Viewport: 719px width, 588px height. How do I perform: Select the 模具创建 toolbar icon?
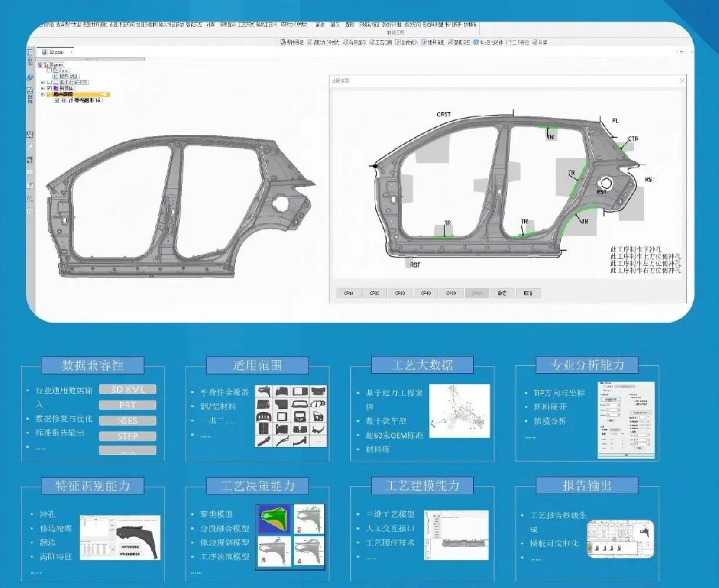pos(424,42)
